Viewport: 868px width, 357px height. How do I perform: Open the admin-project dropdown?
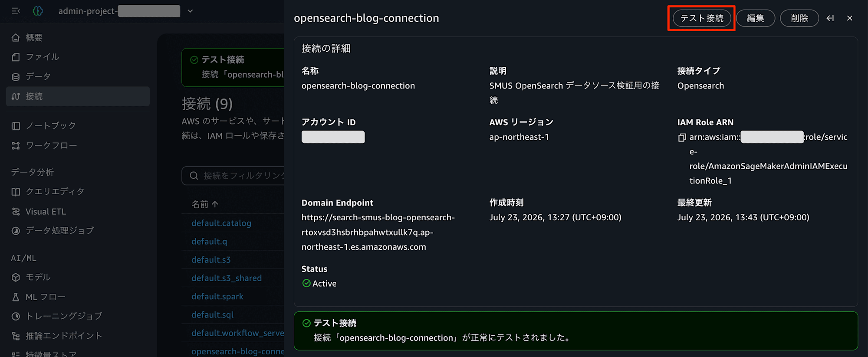click(190, 11)
